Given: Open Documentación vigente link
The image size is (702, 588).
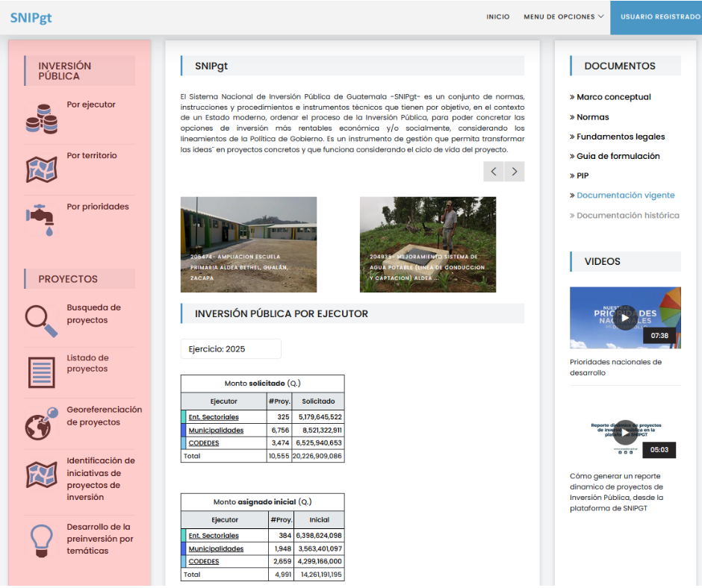Looking at the screenshot, I should 625,196.
